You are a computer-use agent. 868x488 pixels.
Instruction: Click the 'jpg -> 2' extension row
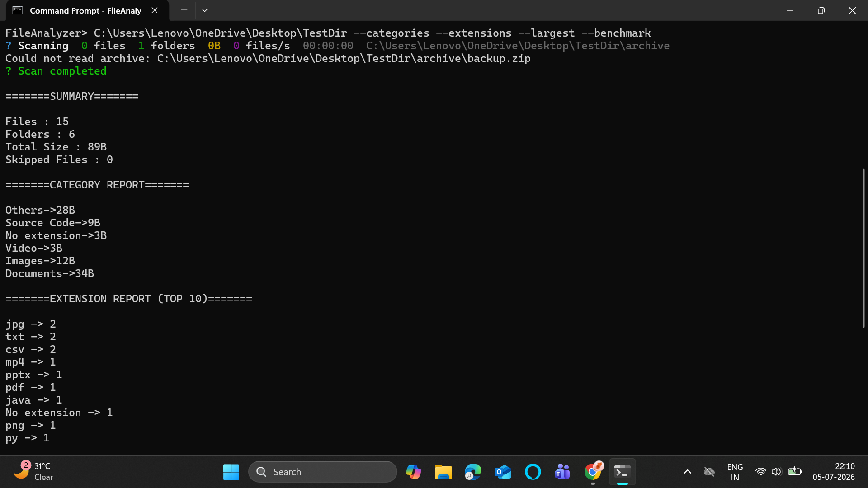coord(31,324)
